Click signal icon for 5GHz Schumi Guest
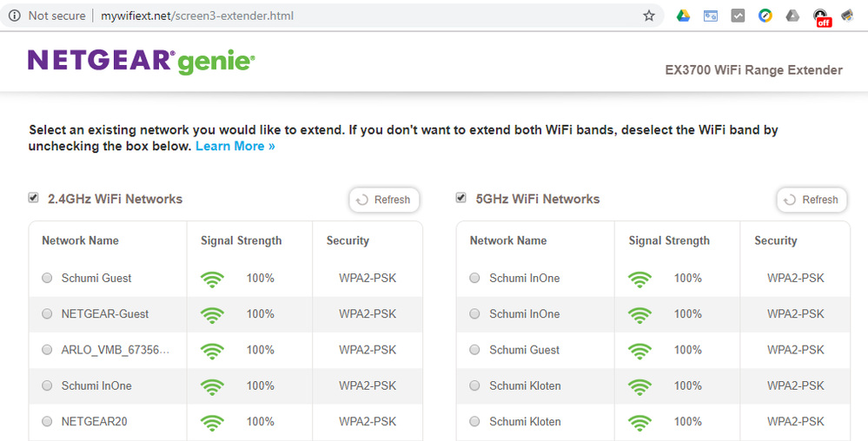868x441 pixels. (640, 350)
